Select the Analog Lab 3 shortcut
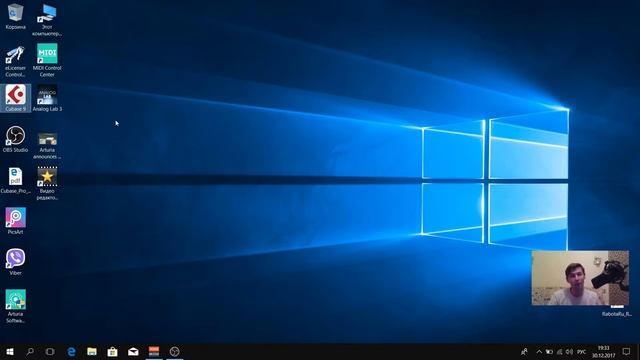The height and width of the screenshot is (360, 640). pyautogui.click(x=47, y=98)
